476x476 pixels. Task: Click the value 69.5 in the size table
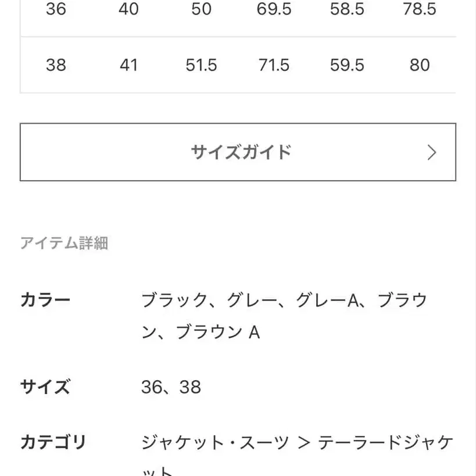274,9
